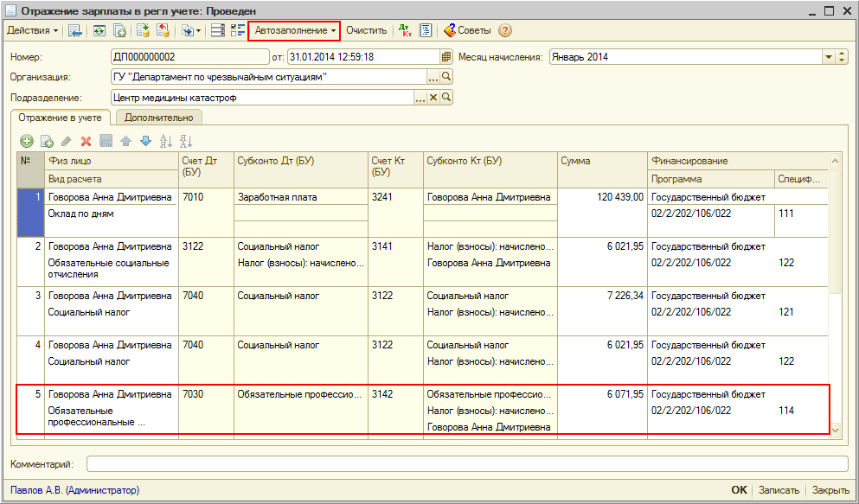Open the Действия menu
The image size is (859, 504).
coord(33,30)
